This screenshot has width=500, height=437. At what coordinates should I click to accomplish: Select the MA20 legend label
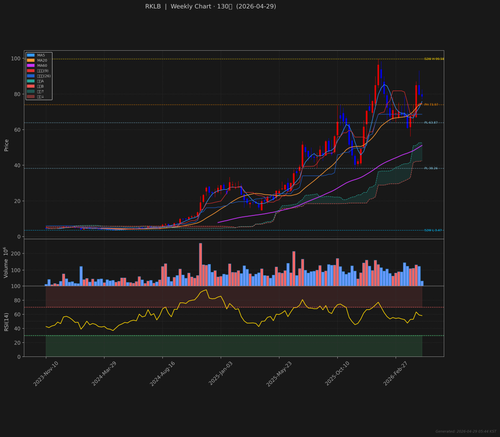tap(42, 60)
